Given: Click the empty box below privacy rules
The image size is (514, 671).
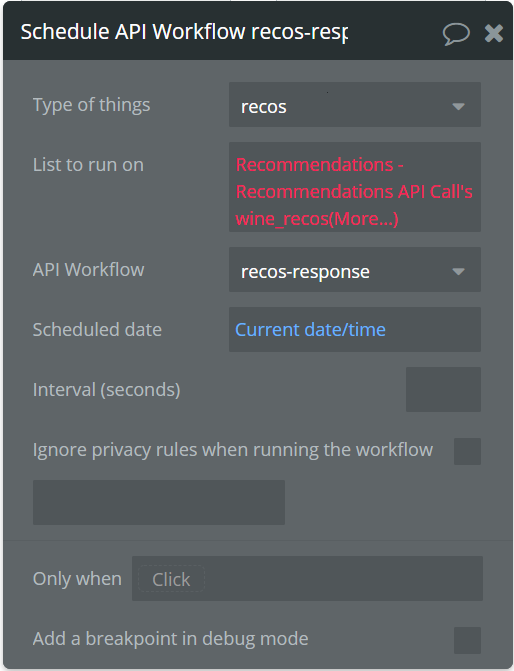Looking at the screenshot, I should pyautogui.click(x=159, y=502).
